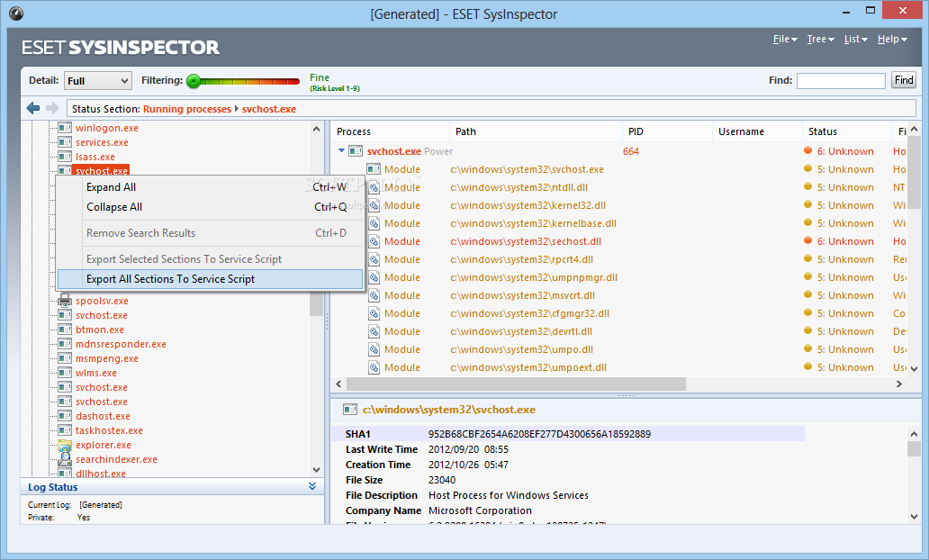
Task: Click the Find button
Action: click(x=904, y=80)
